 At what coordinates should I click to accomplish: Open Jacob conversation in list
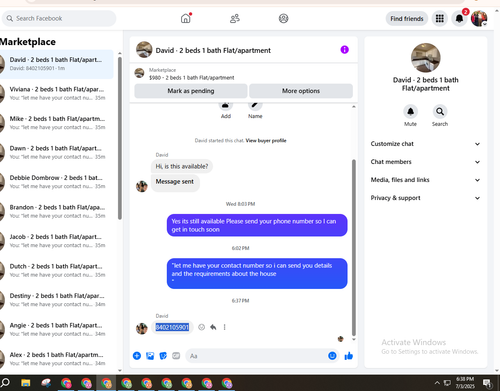57,241
